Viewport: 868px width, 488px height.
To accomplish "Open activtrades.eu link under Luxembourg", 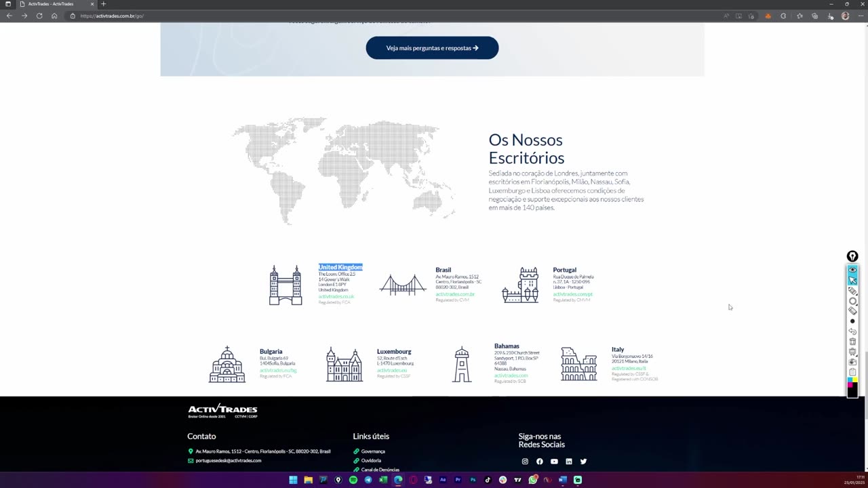I will click(x=392, y=370).
